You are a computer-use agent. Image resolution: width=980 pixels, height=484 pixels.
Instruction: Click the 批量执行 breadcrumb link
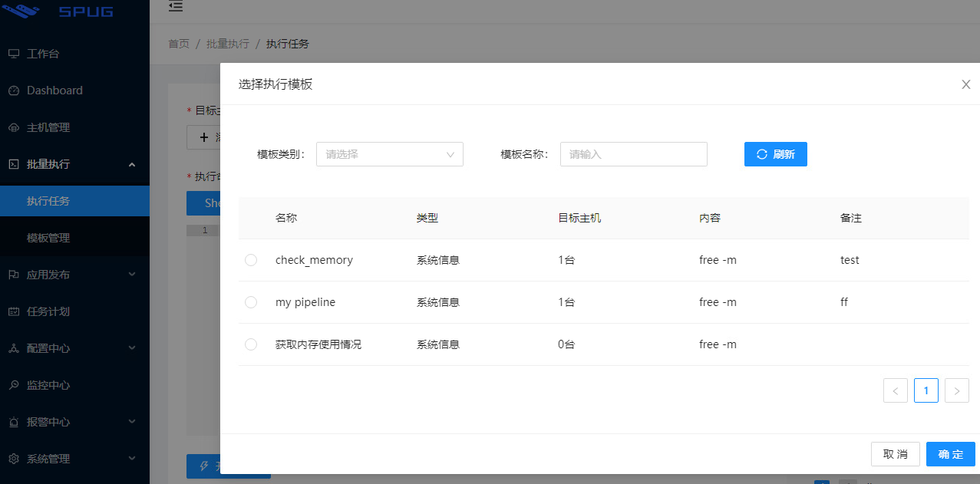(x=227, y=44)
